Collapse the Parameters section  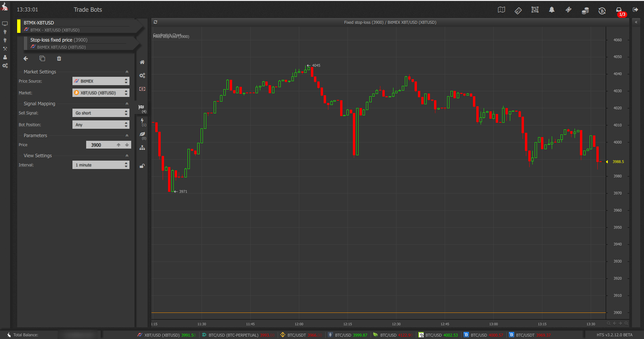click(127, 135)
